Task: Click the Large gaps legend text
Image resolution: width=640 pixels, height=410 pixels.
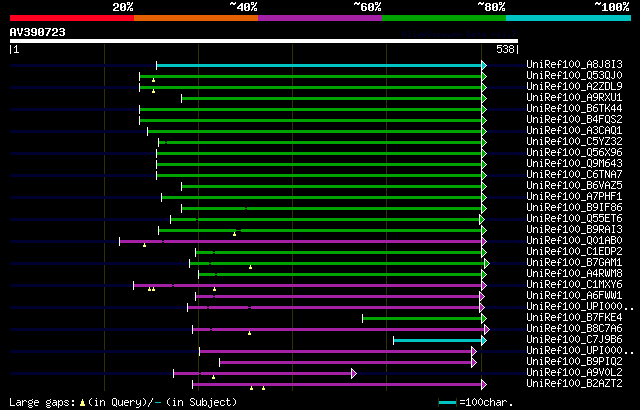Action: pos(42,403)
